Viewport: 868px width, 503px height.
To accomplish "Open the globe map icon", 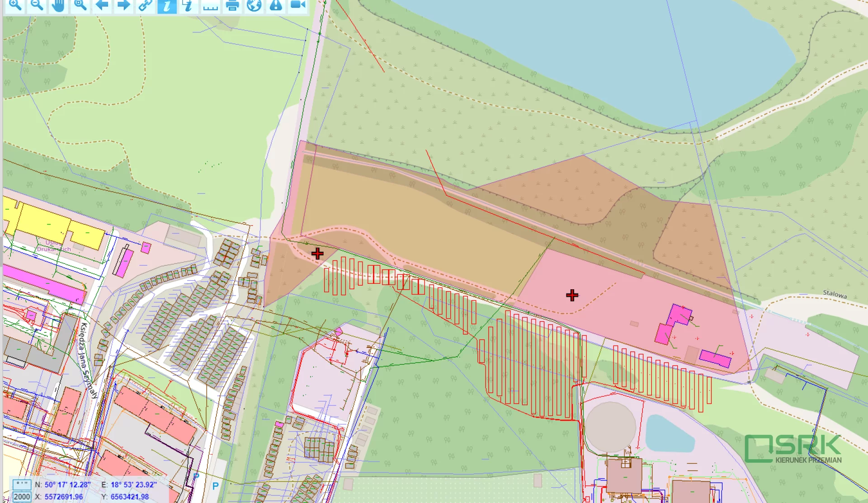I will (254, 5).
